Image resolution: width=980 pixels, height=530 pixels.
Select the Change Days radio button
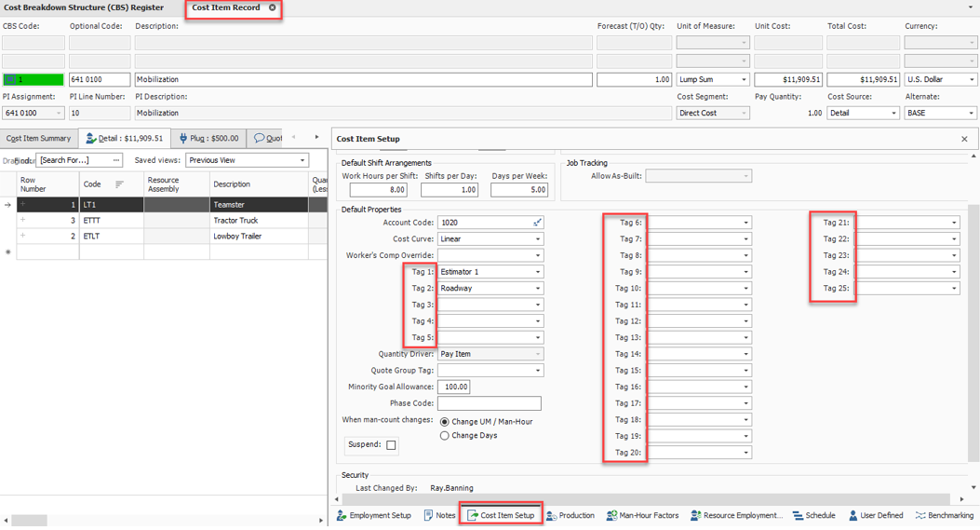point(445,436)
